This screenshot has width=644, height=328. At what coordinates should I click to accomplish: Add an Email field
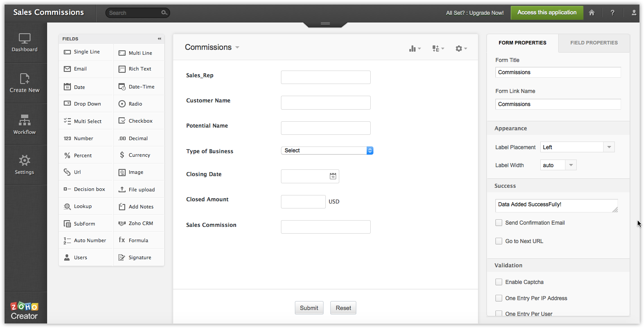(x=86, y=69)
